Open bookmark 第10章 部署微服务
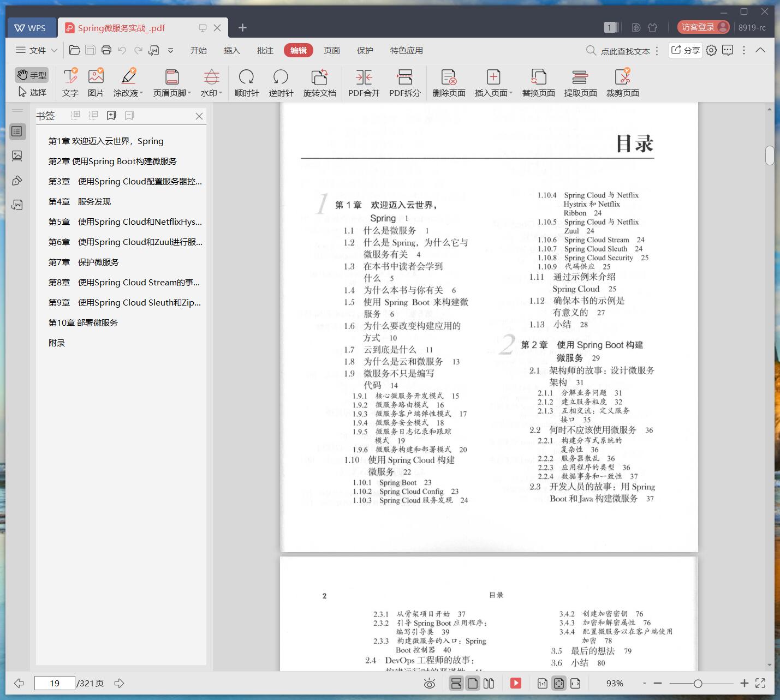The image size is (780, 700). (x=83, y=322)
